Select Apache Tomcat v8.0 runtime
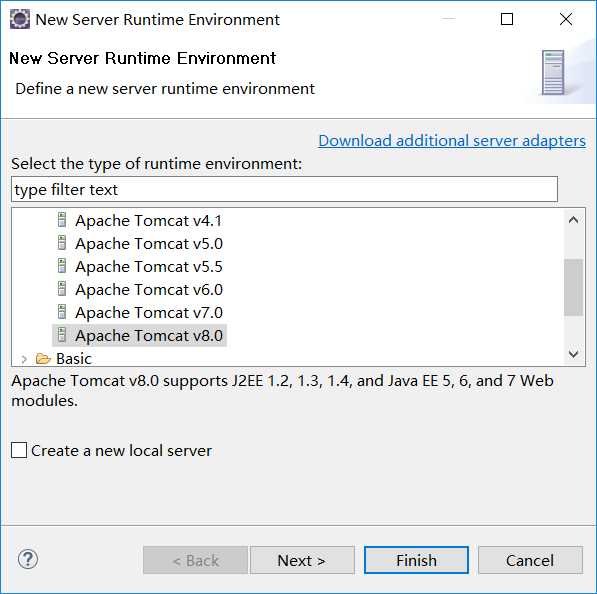Screen dimensions: 597x594 pos(149,335)
